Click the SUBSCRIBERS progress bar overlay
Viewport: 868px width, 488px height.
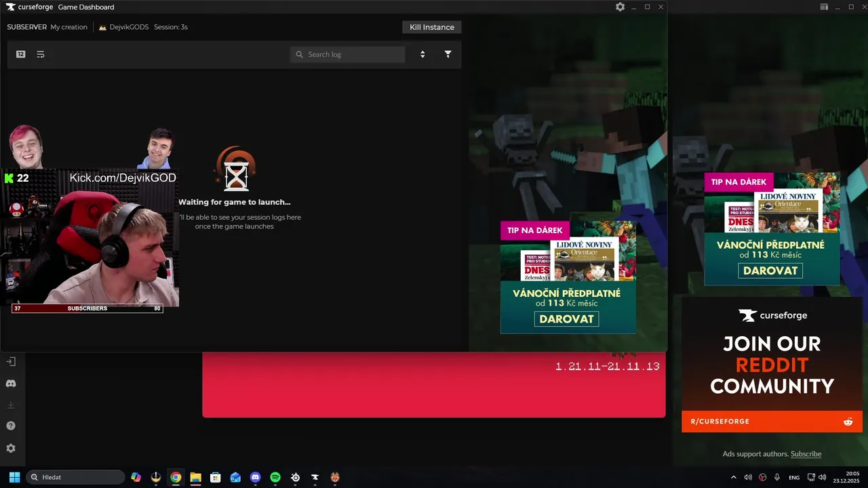(x=87, y=308)
